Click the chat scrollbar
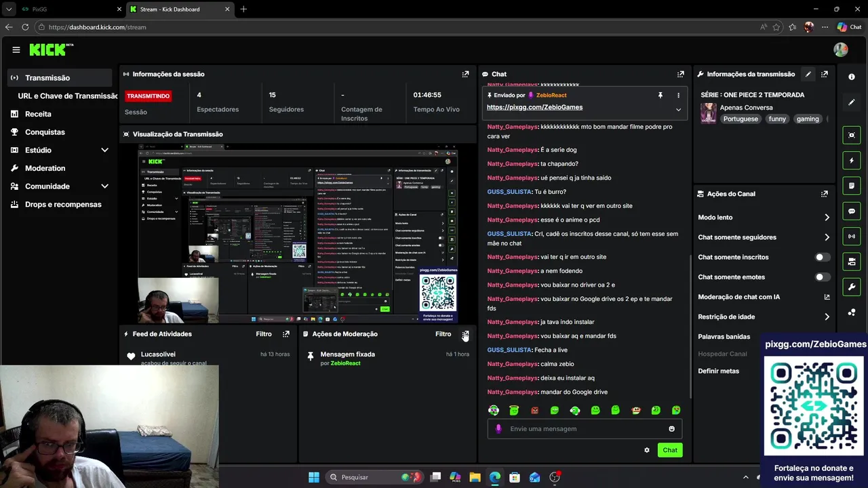The height and width of the screenshot is (488, 868). tap(690, 326)
